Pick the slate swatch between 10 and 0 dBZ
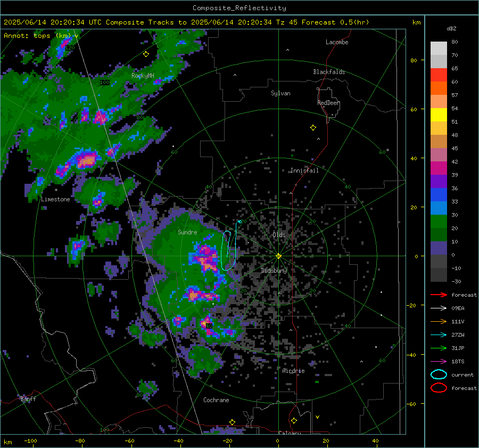The width and height of the screenshot is (479, 448). click(x=439, y=248)
